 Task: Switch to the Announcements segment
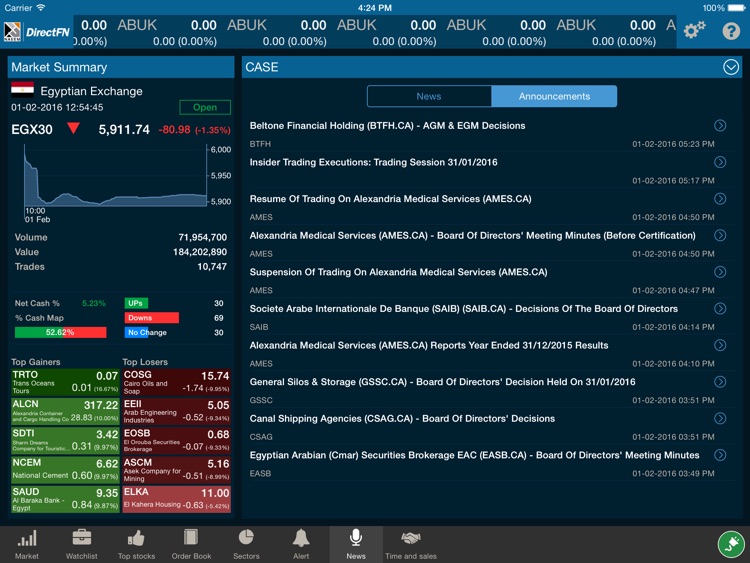click(x=554, y=96)
